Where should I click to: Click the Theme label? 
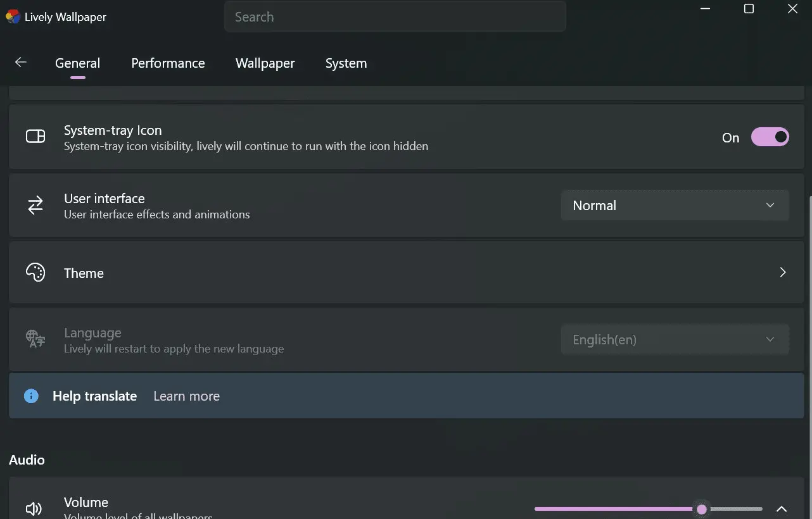[84, 273]
